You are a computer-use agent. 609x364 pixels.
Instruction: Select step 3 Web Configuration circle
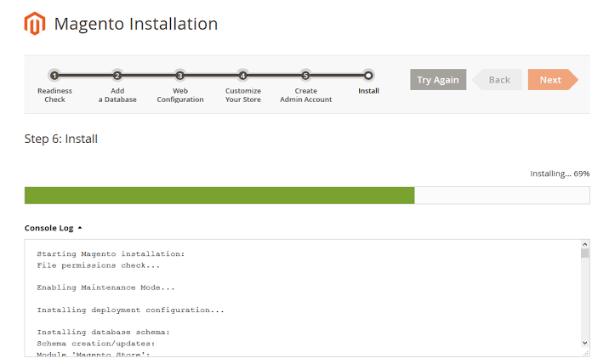(x=179, y=76)
